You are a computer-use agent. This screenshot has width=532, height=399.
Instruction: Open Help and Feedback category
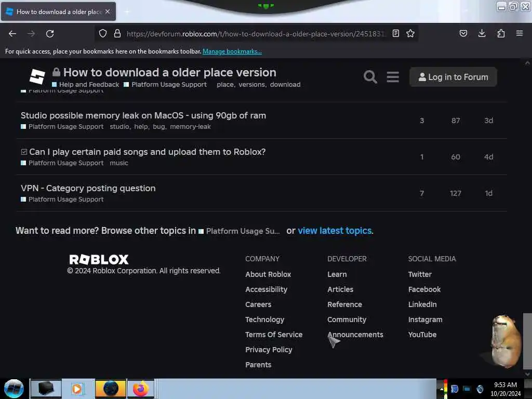point(86,85)
